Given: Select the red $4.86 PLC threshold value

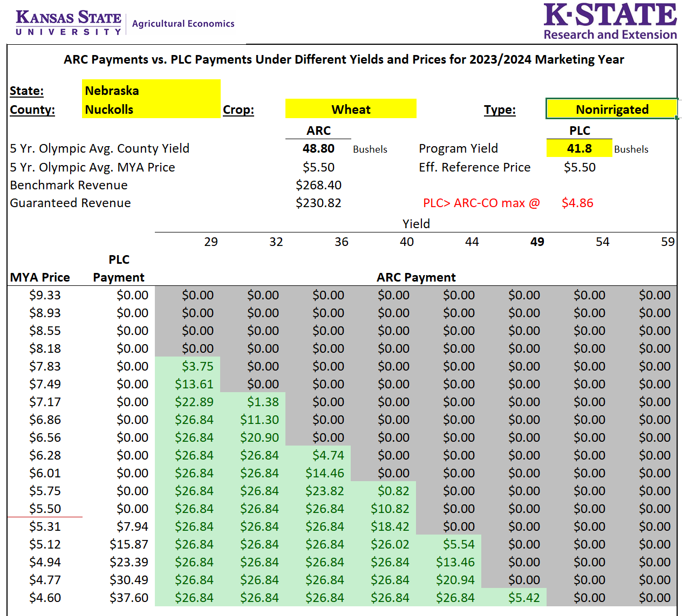Looking at the screenshot, I should [577, 203].
